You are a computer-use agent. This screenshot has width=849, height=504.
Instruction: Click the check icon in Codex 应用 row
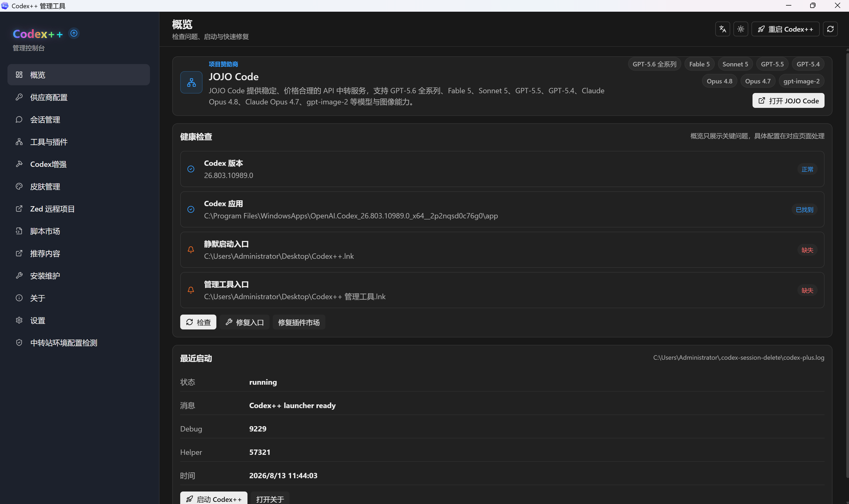[191, 210]
